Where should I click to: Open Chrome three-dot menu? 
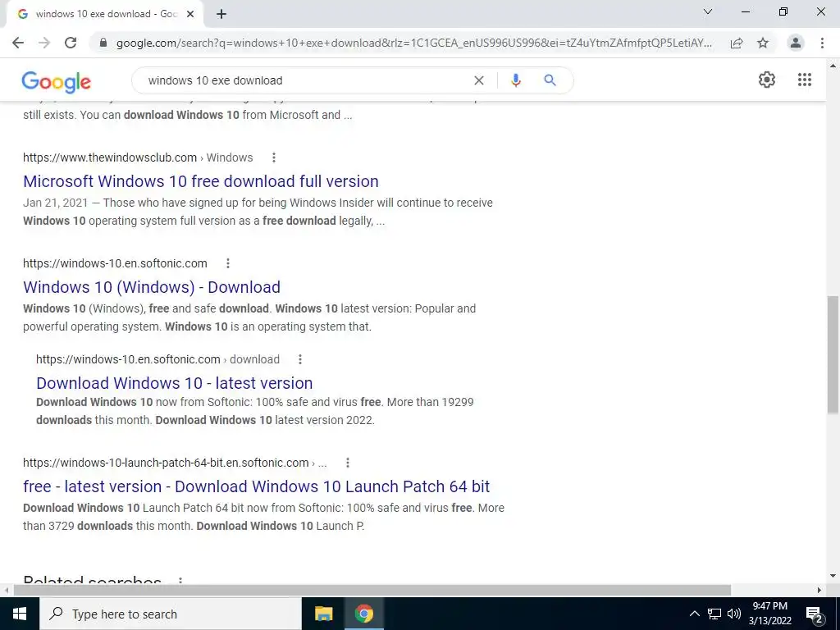[822, 43]
